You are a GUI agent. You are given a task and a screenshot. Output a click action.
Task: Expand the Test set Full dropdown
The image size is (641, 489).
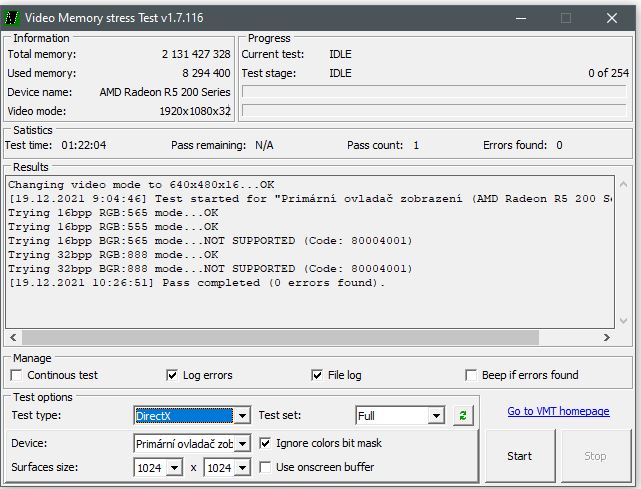coord(435,416)
